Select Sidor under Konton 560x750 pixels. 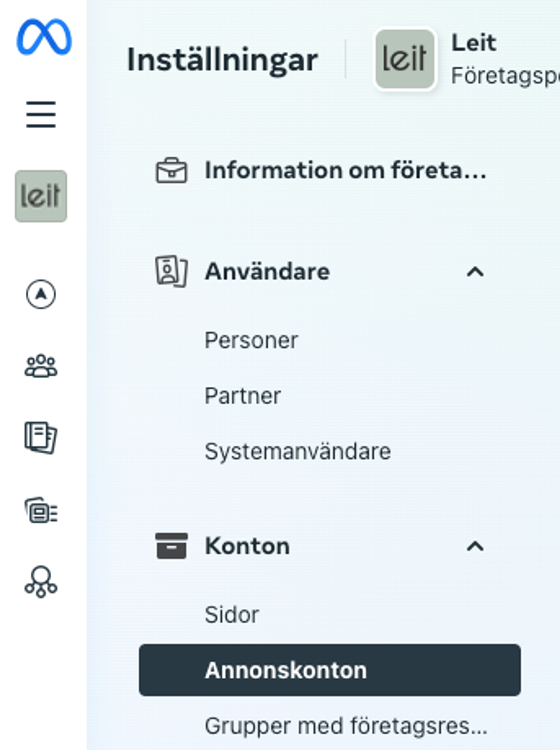pyautogui.click(x=232, y=615)
